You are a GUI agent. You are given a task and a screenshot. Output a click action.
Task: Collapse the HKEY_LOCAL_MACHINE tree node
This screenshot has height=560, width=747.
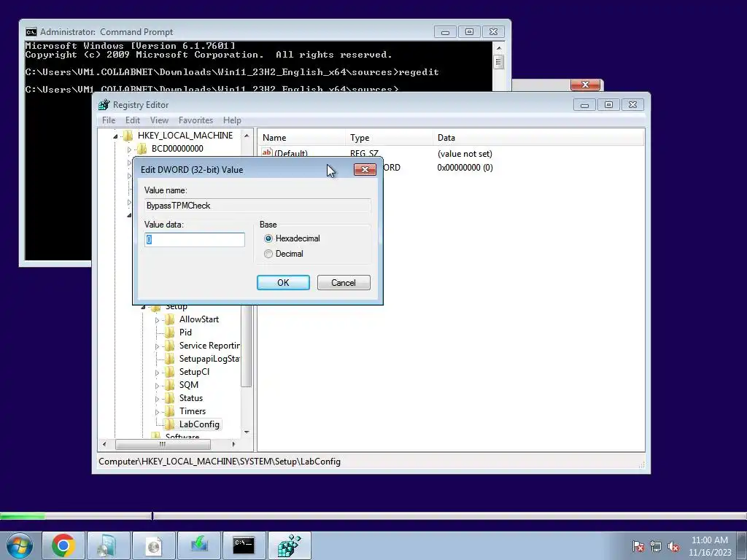pos(115,136)
